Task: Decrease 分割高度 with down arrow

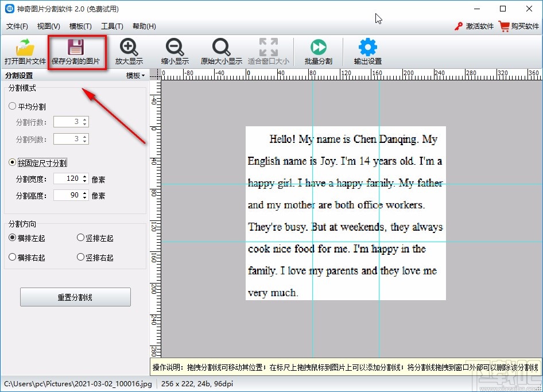Action: tap(85, 197)
